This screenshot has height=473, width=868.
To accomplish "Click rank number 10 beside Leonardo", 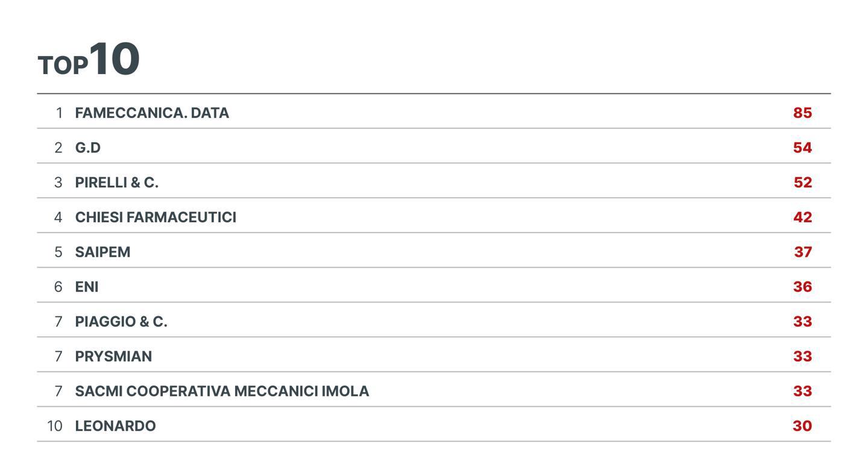I will coord(55,426).
